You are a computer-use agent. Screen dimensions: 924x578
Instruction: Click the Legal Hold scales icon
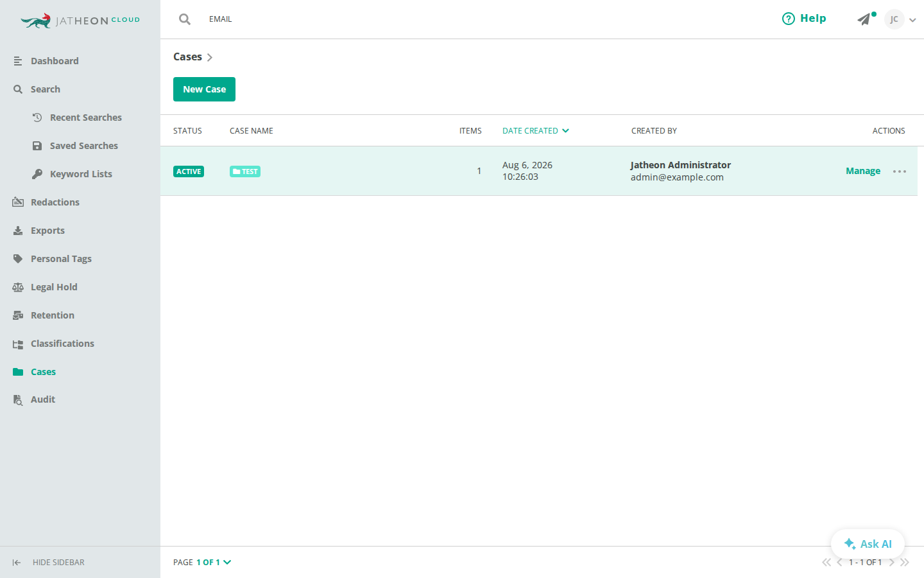pos(18,287)
